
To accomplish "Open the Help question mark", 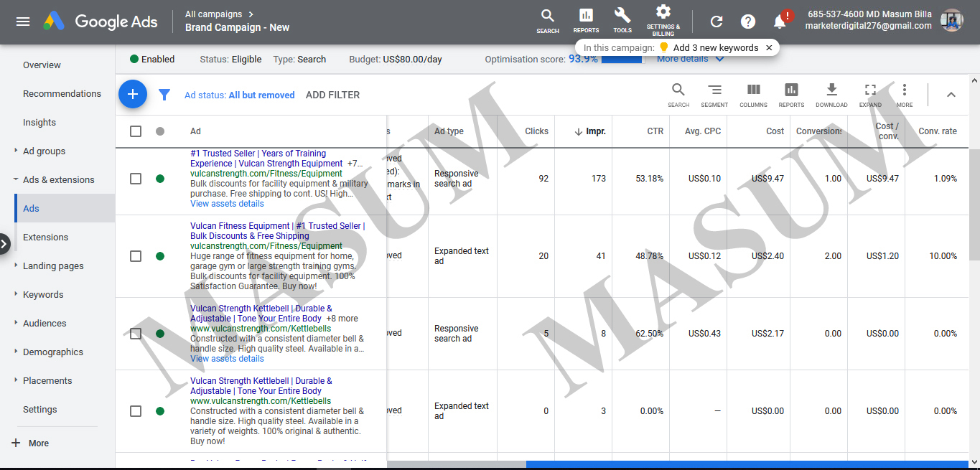I will click(748, 22).
